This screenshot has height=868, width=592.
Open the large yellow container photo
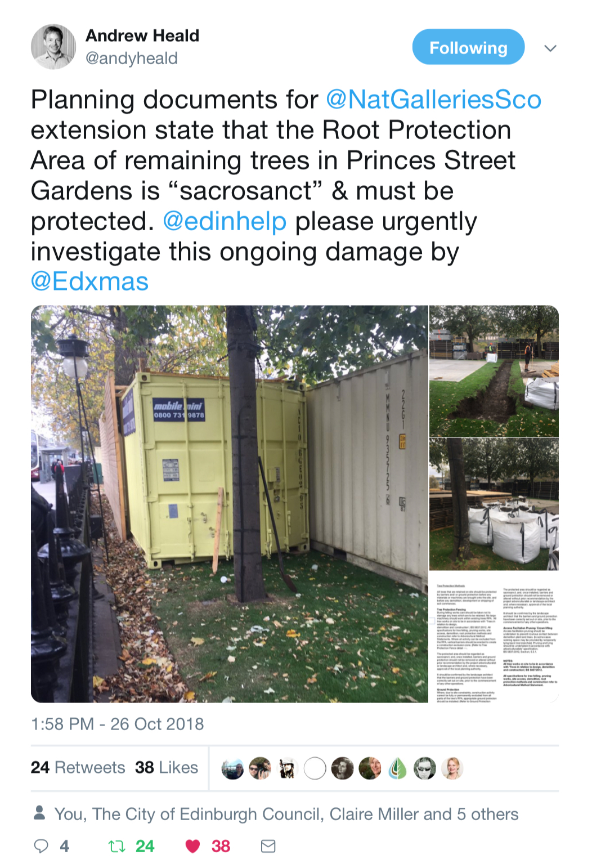pos(229,504)
